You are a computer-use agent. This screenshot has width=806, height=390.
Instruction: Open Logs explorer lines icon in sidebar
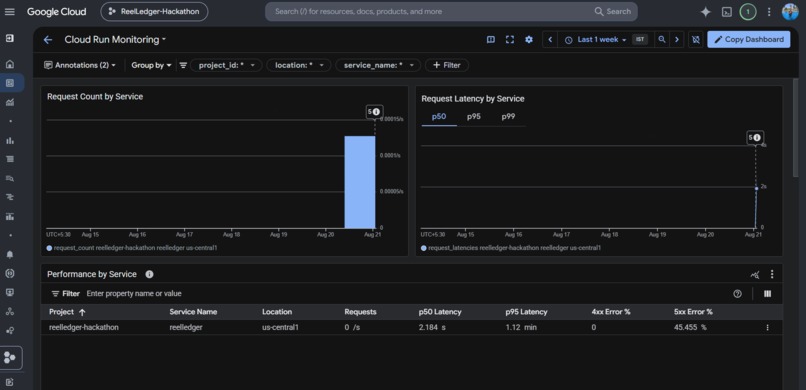10,159
